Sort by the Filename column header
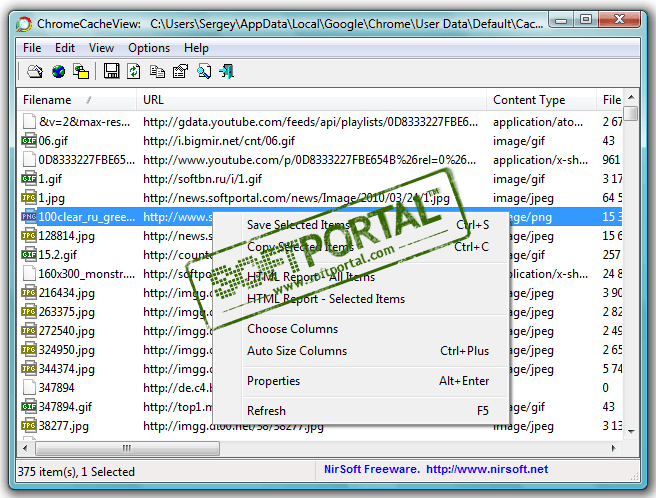The image size is (656, 498). pos(77,100)
